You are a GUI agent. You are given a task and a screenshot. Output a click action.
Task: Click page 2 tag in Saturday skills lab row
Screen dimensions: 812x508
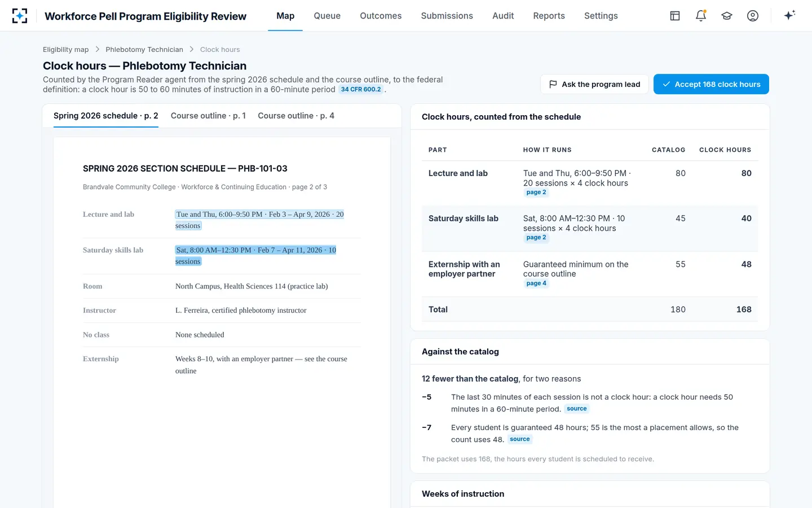pyautogui.click(x=536, y=238)
